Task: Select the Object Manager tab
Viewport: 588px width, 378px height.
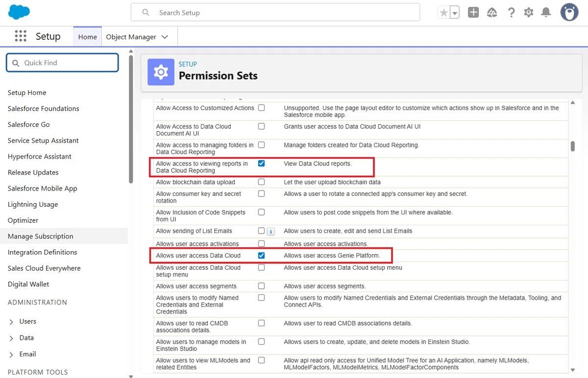Action: 131,37
